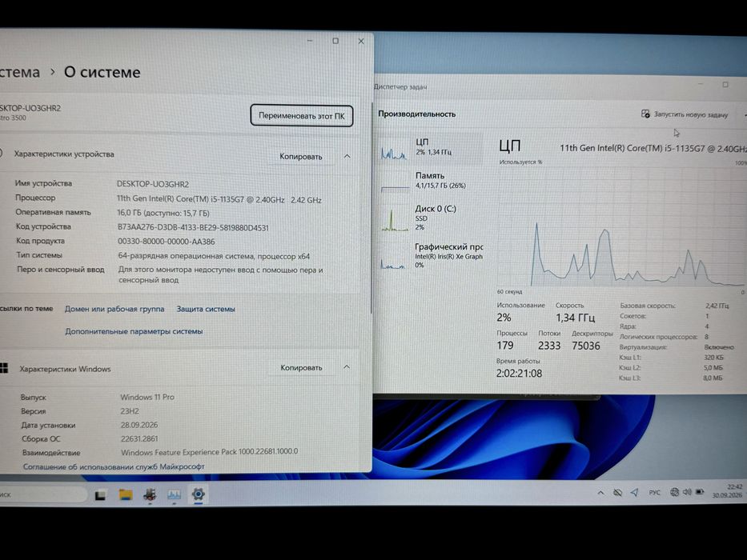
Task: Collapse the Характеристики устройства section
Action: (347, 156)
